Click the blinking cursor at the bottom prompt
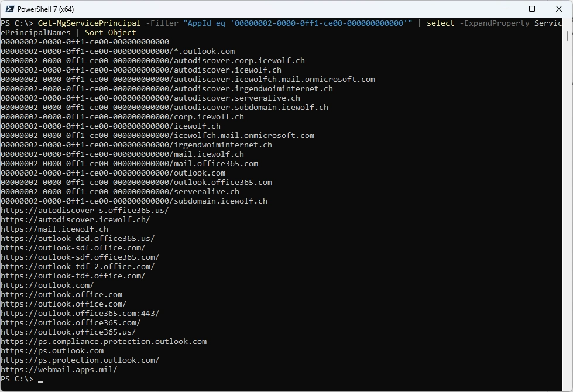 40,380
